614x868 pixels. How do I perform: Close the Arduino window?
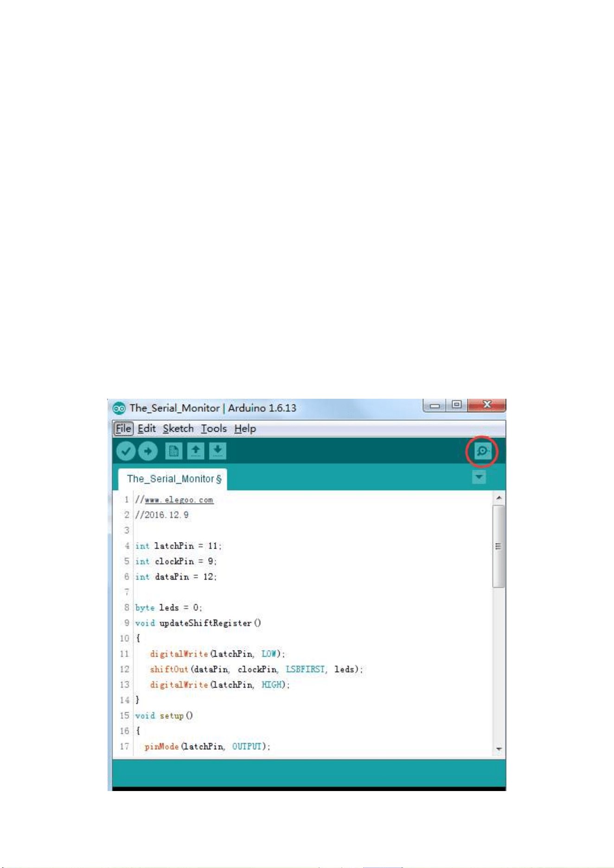[x=487, y=405]
